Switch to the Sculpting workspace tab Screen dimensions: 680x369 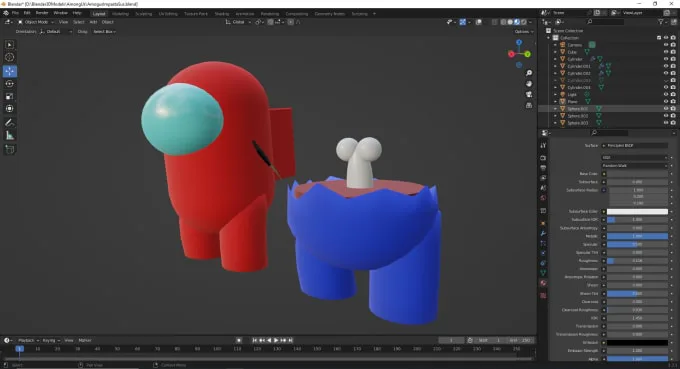click(x=144, y=14)
